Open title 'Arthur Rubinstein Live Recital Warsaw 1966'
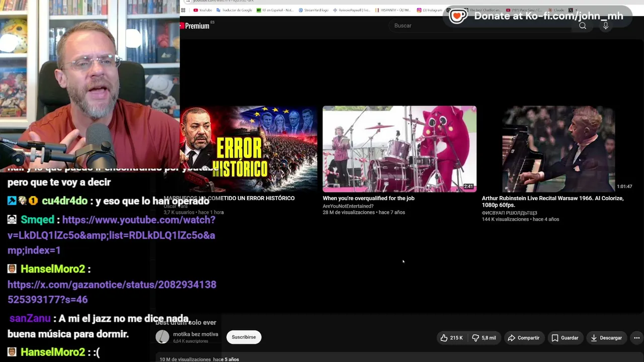This screenshot has width=644, height=362. (x=552, y=202)
